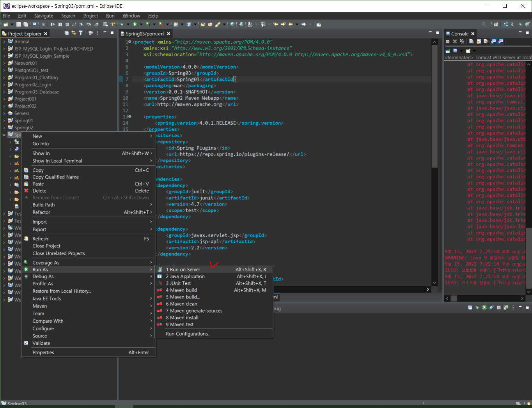Click Close Project in the context menu
532x408 pixels.
click(x=88, y=246)
